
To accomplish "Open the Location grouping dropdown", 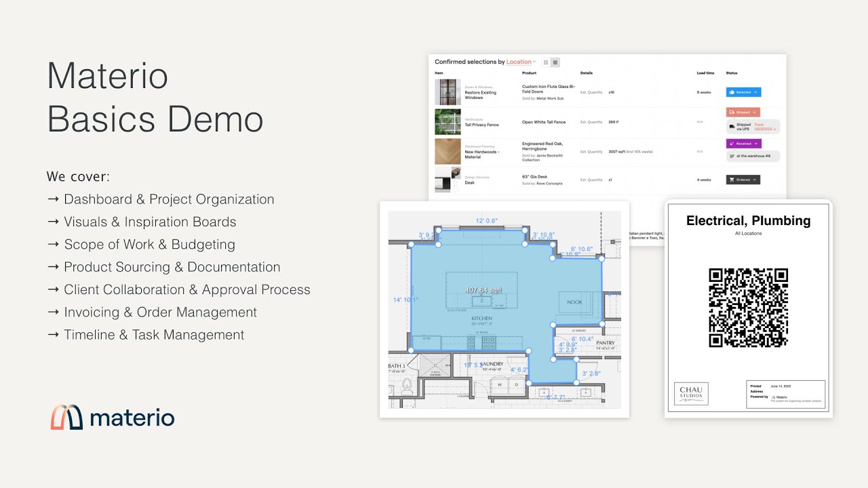I will (x=521, y=62).
